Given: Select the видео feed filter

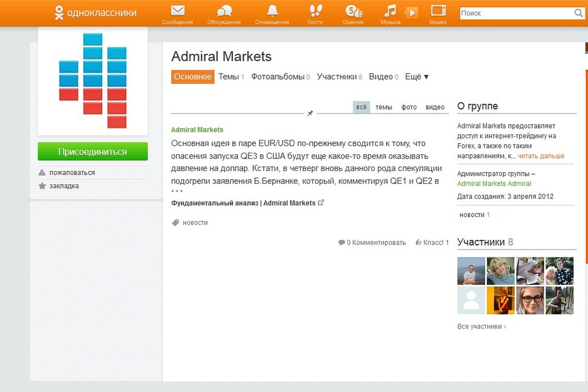Looking at the screenshot, I should (435, 107).
